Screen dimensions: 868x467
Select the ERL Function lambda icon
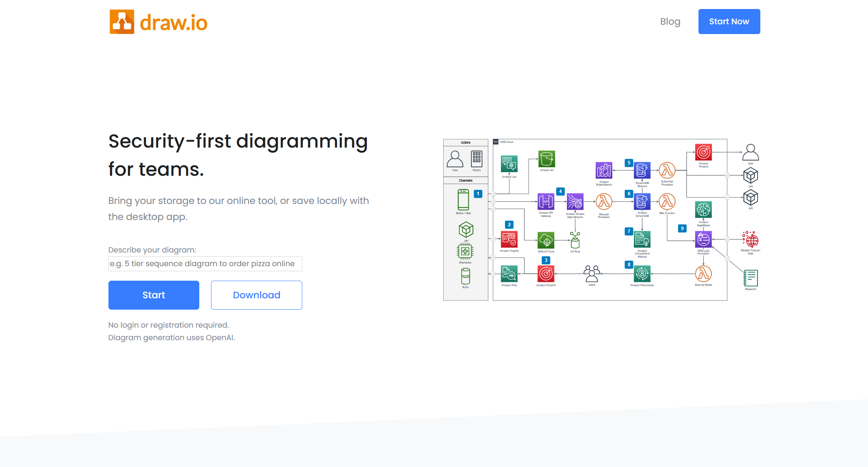pyautogui.click(x=667, y=202)
